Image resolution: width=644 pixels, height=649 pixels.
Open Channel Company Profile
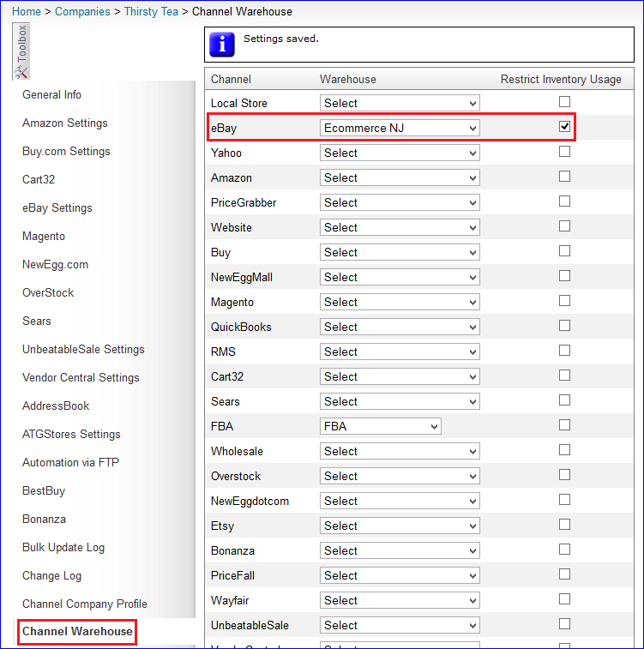pyautogui.click(x=85, y=604)
